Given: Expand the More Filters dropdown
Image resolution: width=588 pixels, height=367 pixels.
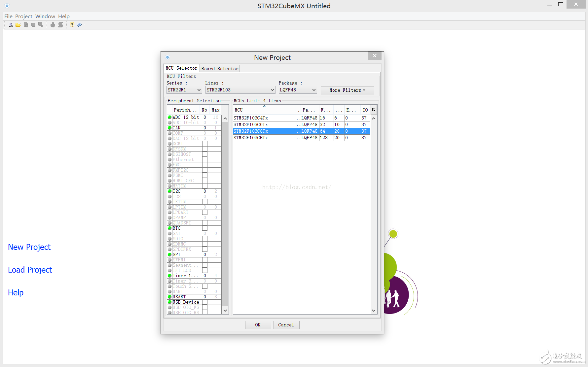Looking at the screenshot, I should [347, 90].
